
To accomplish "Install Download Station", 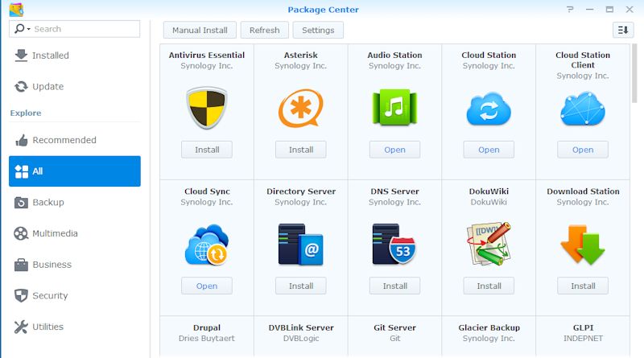I will pyautogui.click(x=583, y=286).
